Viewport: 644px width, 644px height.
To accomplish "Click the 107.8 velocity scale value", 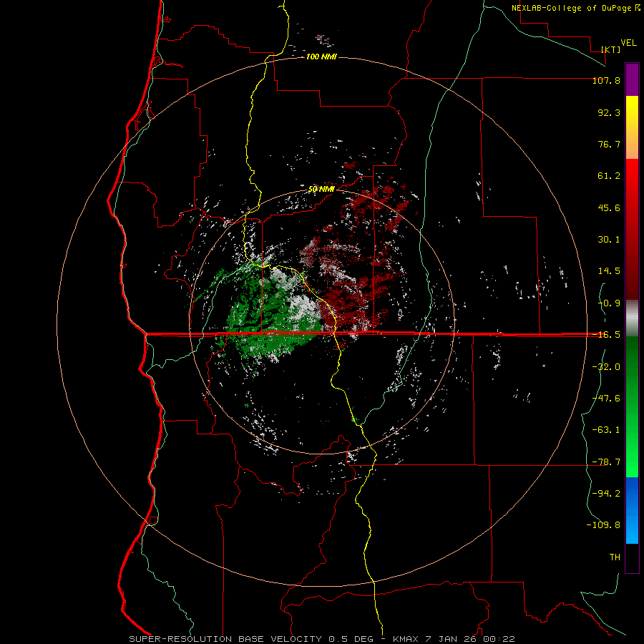I will [606, 80].
